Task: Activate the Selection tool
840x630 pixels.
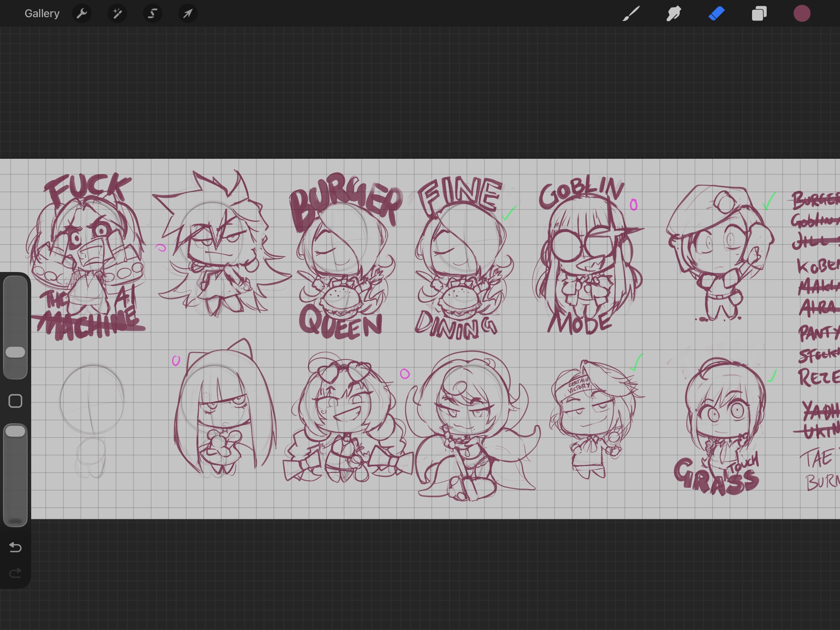Action: pos(152,13)
